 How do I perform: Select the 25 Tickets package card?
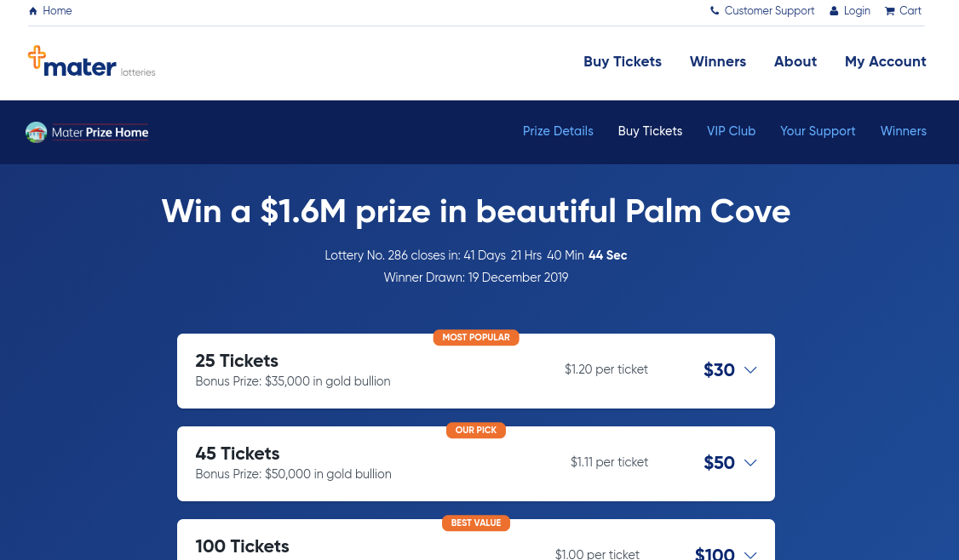[476, 371]
